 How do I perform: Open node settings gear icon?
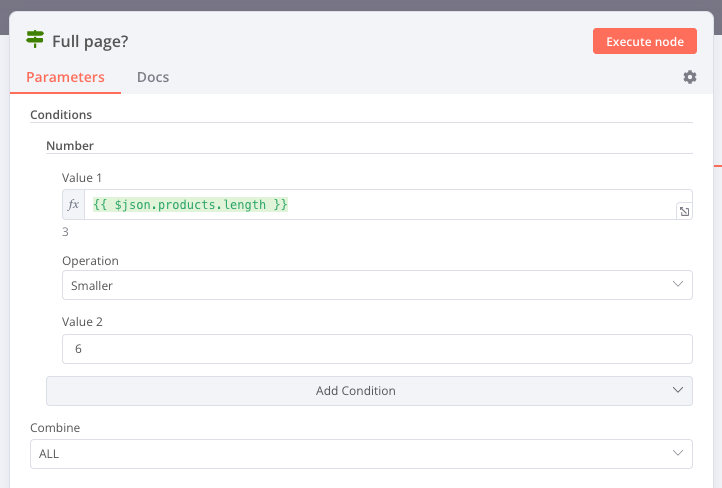[x=689, y=77]
